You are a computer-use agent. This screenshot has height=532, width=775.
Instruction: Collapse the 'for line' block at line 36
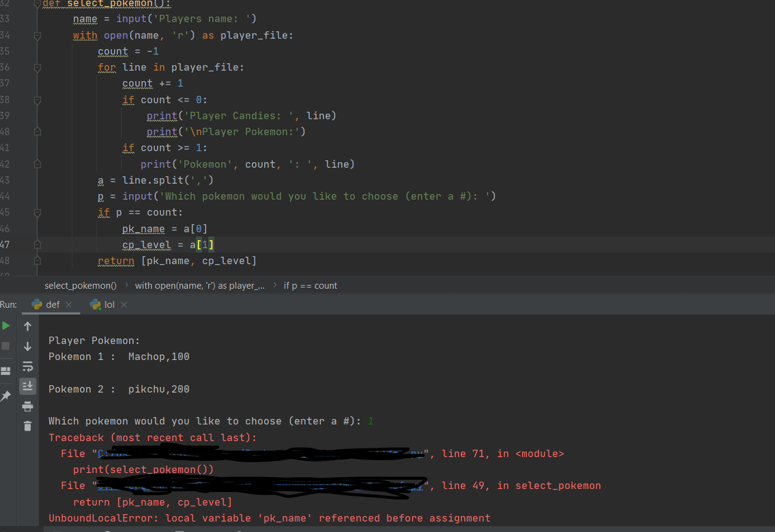37,68
